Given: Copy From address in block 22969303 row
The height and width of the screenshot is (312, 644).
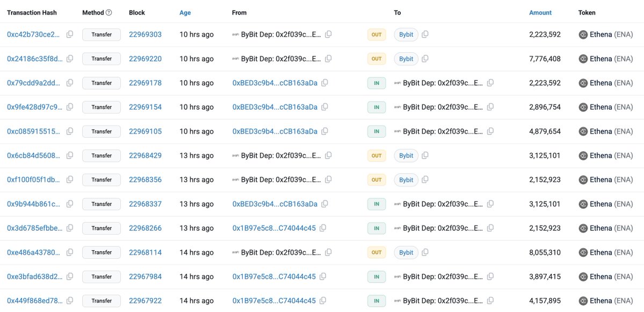Looking at the screenshot, I should (x=328, y=34).
